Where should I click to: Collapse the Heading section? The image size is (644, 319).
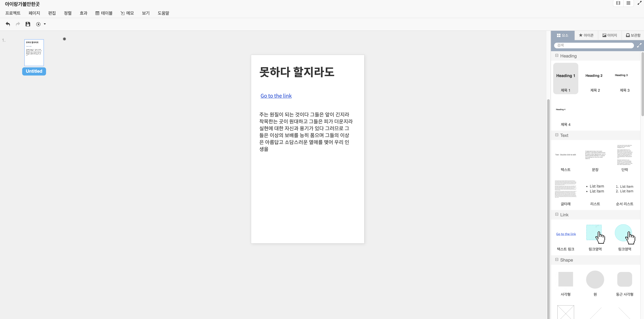pyautogui.click(x=557, y=55)
